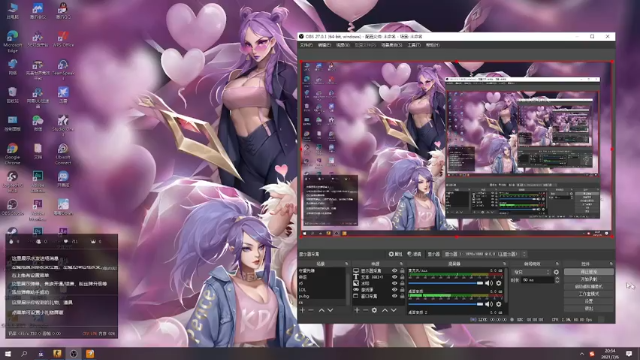Open the Scene Collection menu in OBS
This screenshot has height=360, width=640.
click(x=391, y=45)
